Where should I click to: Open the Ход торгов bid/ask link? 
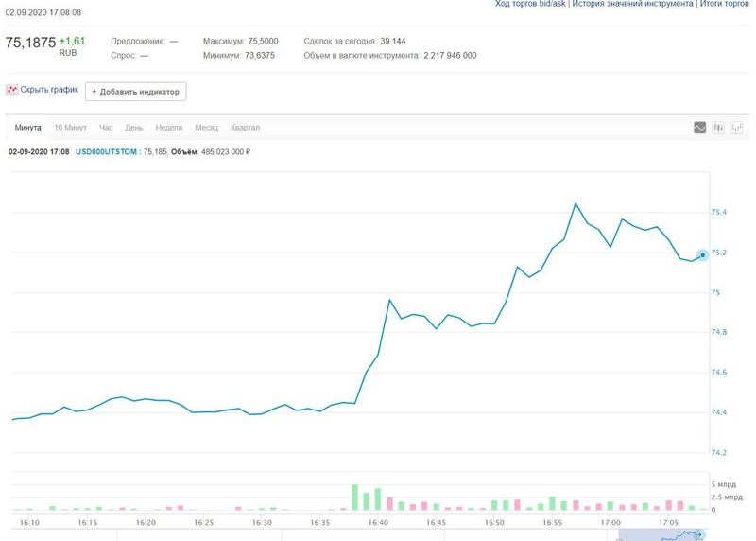[x=529, y=5]
